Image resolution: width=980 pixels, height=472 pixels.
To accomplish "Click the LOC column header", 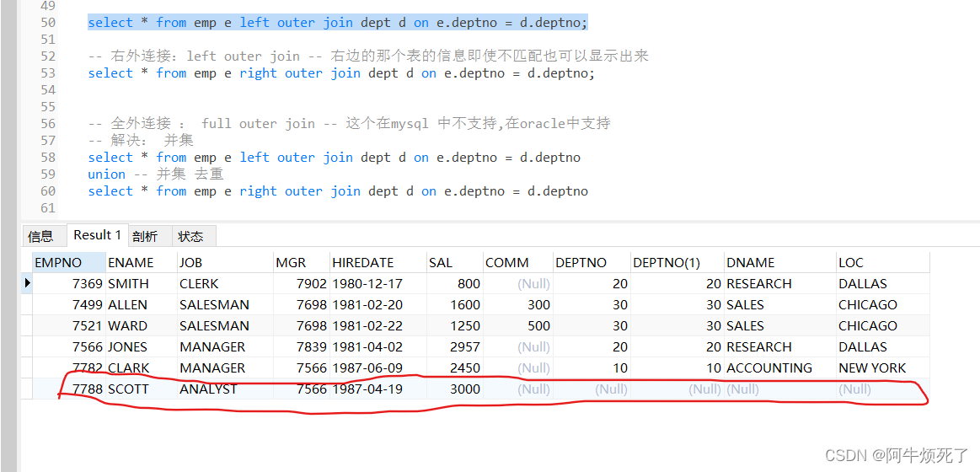I will tap(882, 263).
